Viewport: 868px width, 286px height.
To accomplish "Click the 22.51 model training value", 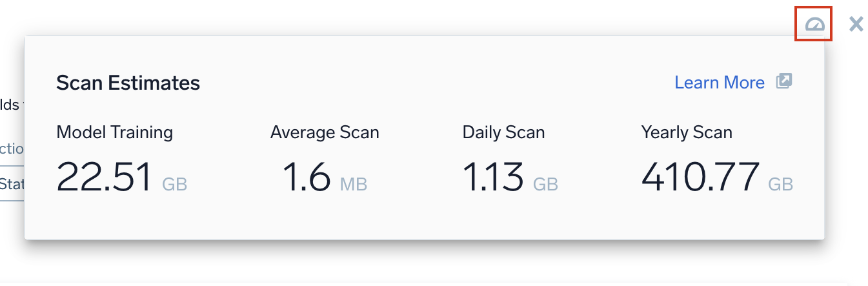I will click(x=104, y=177).
